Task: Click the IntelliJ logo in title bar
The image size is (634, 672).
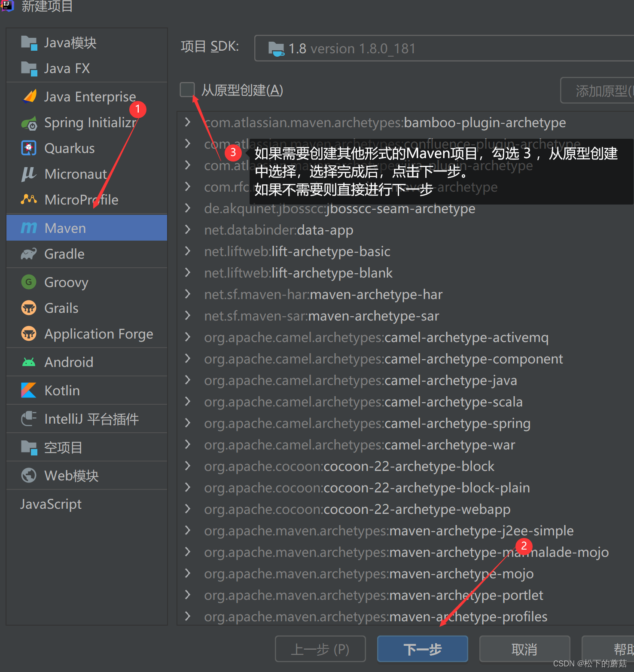Action: click(x=7, y=6)
